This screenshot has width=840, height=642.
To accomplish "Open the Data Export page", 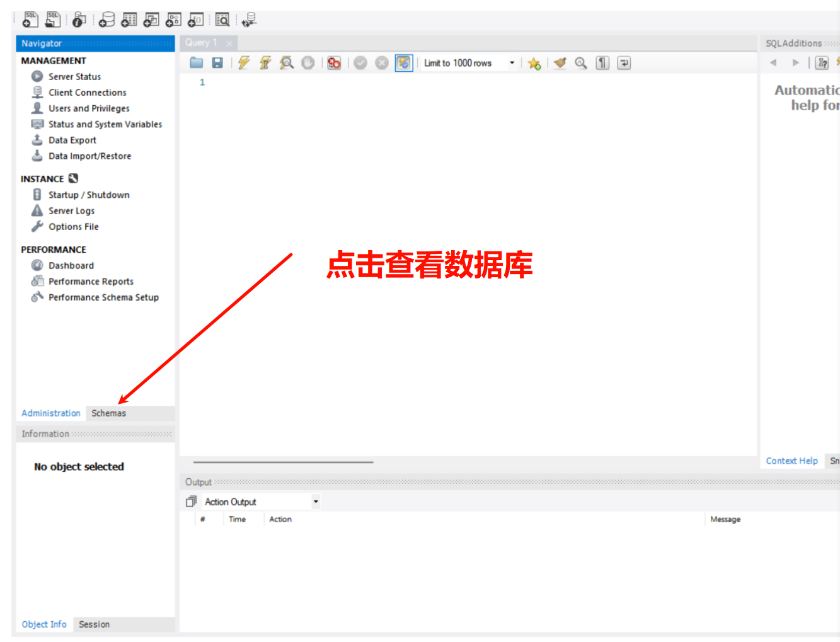I will click(x=72, y=140).
